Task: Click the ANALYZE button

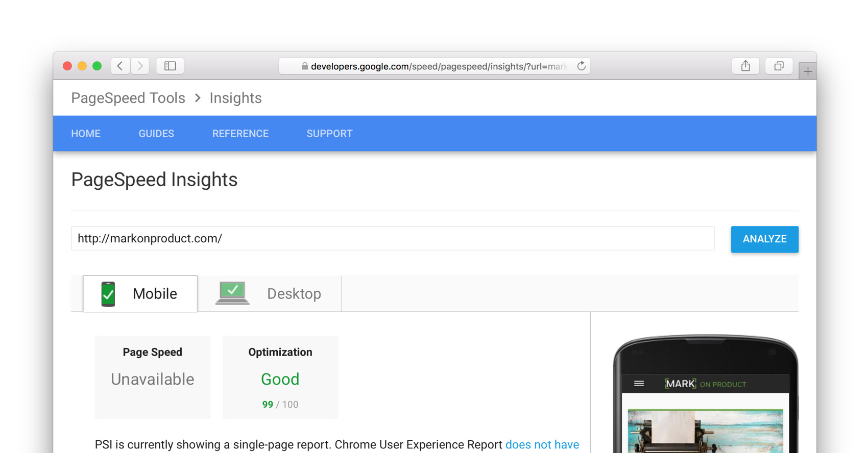Action: 764,239
